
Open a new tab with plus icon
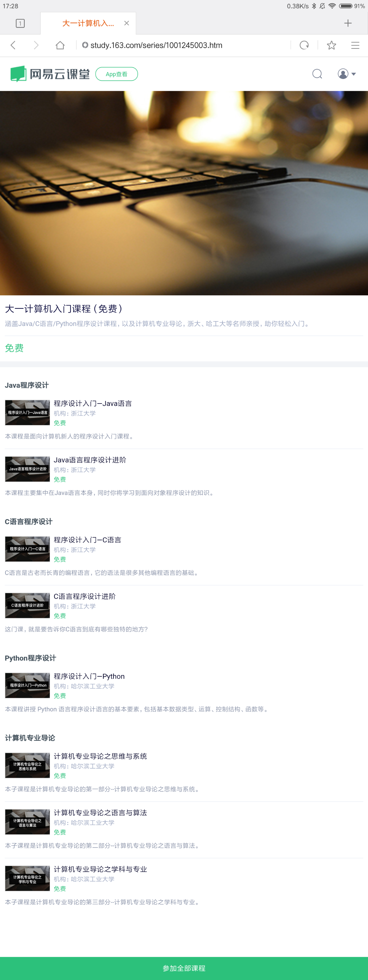348,23
